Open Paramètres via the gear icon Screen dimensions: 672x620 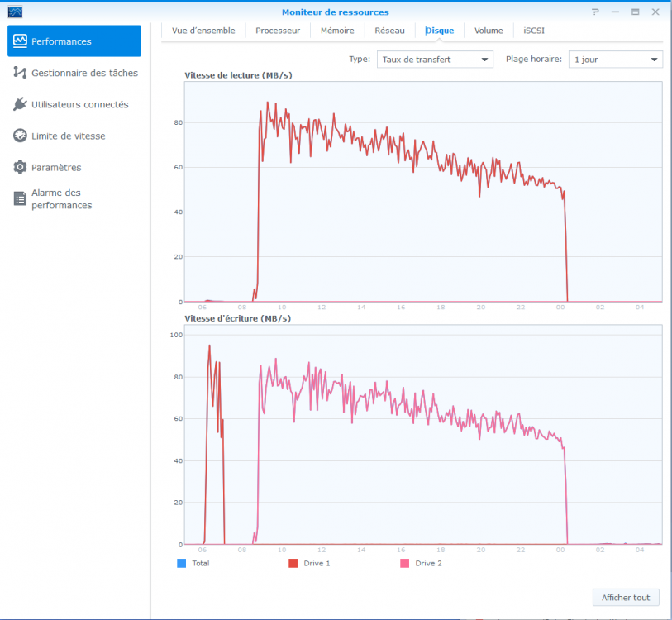point(21,167)
